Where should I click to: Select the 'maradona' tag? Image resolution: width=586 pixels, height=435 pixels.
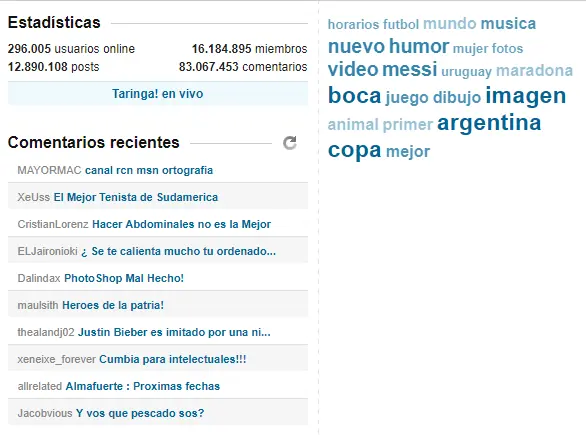[x=534, y=70]
